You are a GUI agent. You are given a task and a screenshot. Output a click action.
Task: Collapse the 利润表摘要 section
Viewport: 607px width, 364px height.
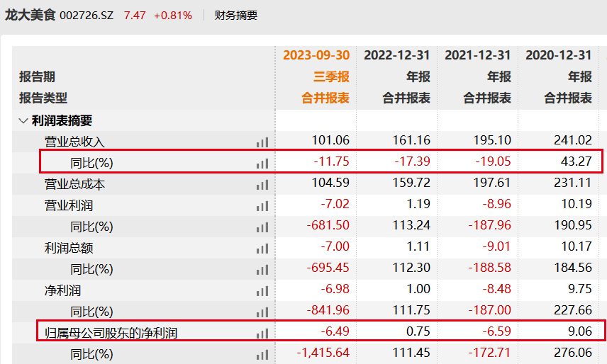(23, 121)
